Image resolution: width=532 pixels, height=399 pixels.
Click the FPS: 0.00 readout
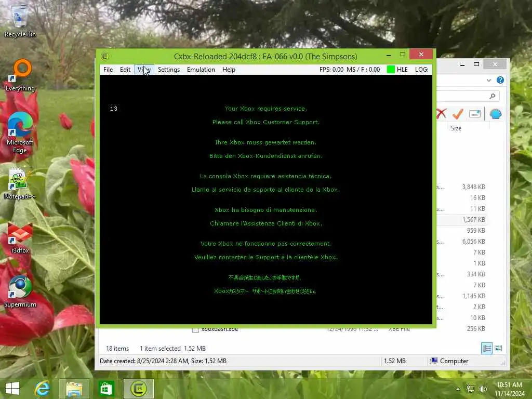pos(331,70)
